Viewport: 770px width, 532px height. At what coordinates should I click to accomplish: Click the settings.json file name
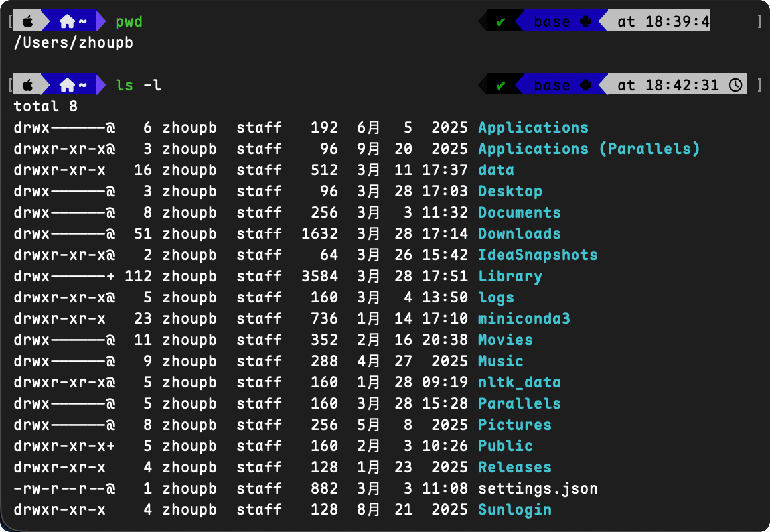coord(538,488)
